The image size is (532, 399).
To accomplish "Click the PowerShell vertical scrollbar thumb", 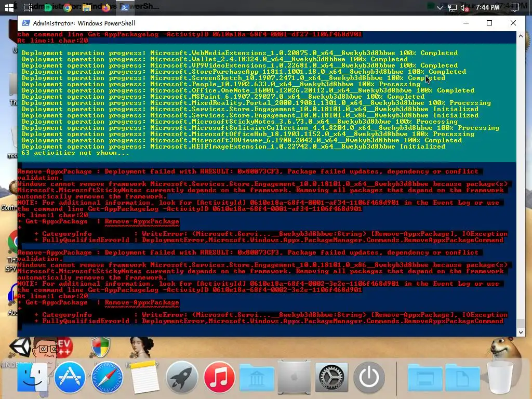I will pos(521,323).
